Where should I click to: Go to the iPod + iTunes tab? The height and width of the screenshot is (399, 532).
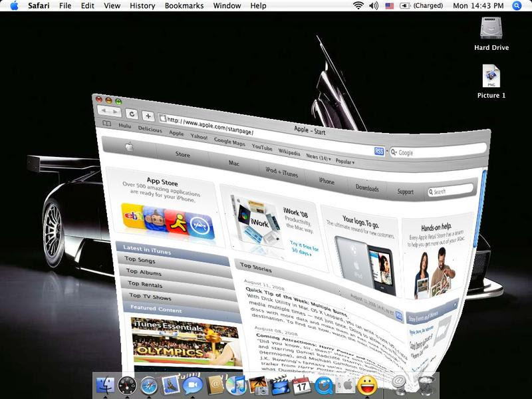[281, 173]
